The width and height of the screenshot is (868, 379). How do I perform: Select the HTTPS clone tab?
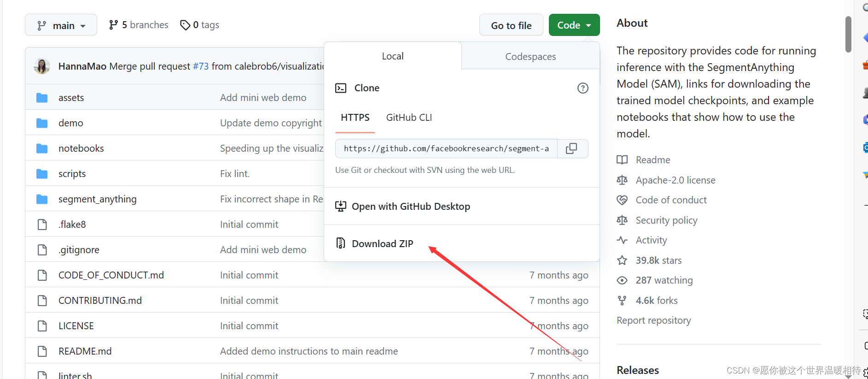355,118
